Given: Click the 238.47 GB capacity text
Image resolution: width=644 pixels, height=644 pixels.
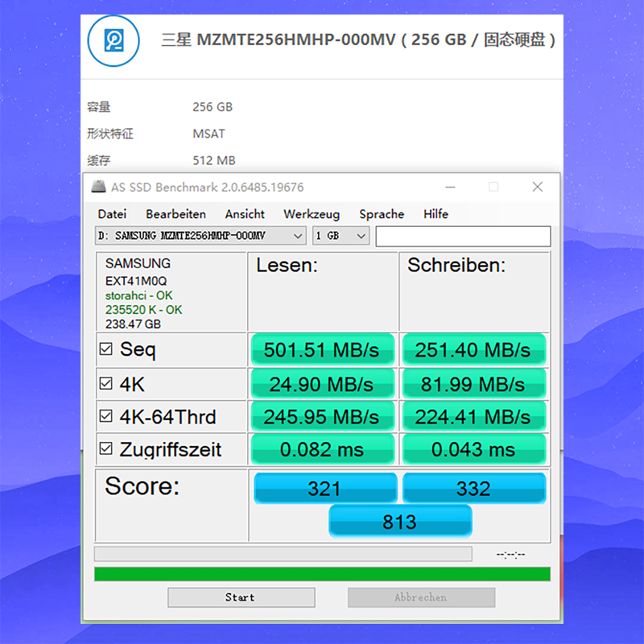Looking at the screenshot, I should point(133,324).
